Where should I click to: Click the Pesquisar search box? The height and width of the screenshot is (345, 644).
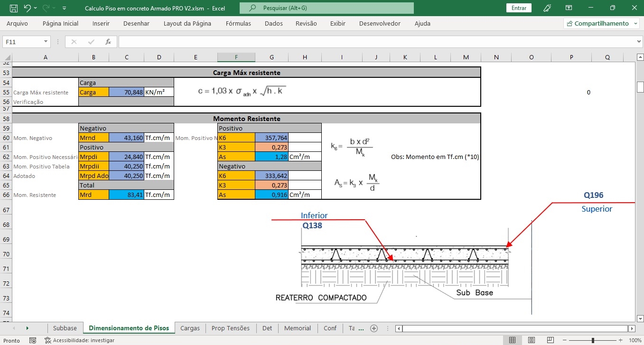click(327, 8)
